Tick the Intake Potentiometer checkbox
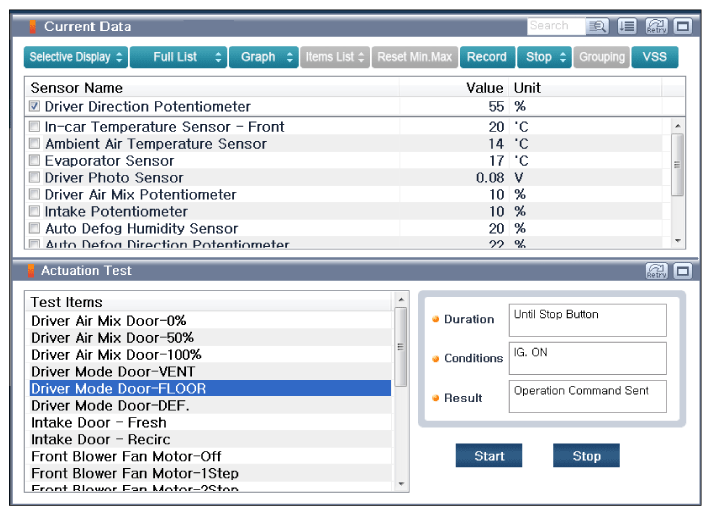The image size is (711, 515). point(34,211)
